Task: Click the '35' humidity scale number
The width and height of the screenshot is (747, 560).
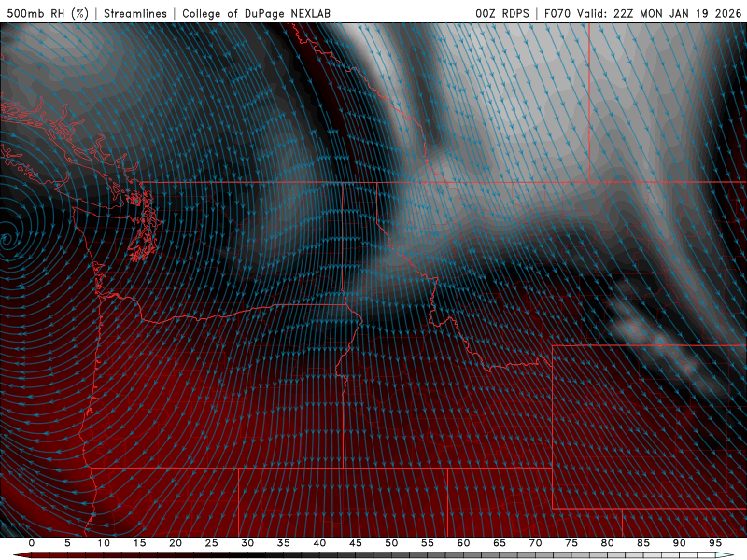Action: click(x=284, y=543)
